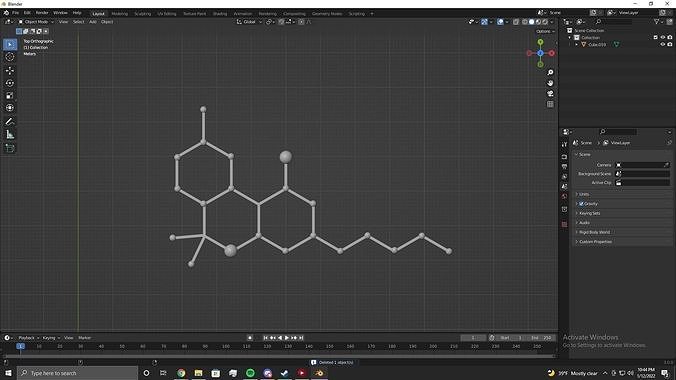676x380 pixels.
Task: Select the Rotate tool
Action: [x=10, y=83]
